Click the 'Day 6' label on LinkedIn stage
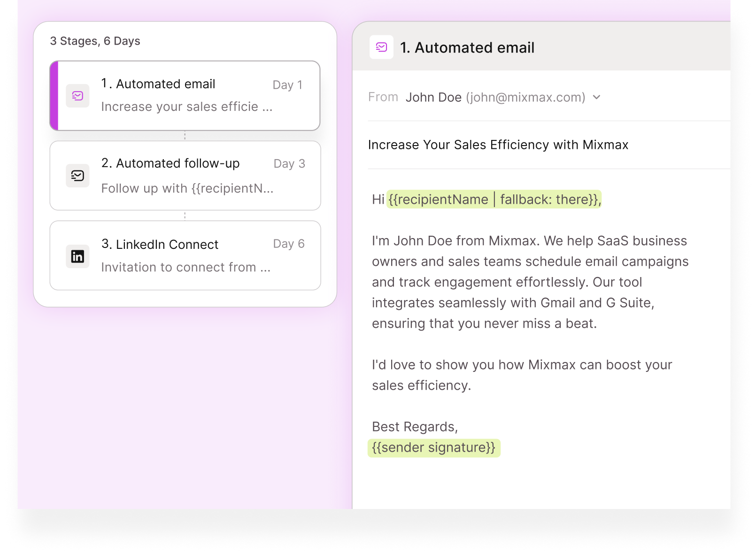Image resolution: width=756 pixels, height=555 pixels. 289,244
